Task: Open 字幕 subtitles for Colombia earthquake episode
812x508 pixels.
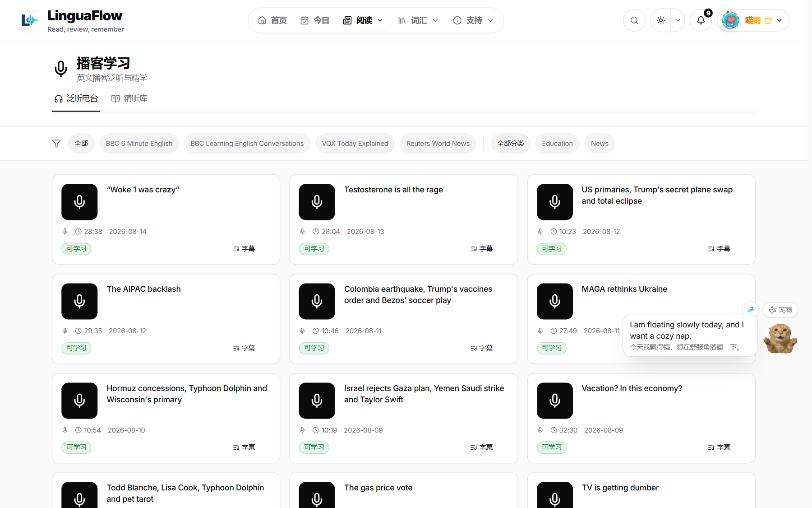Action: click(x=481, y=348)
